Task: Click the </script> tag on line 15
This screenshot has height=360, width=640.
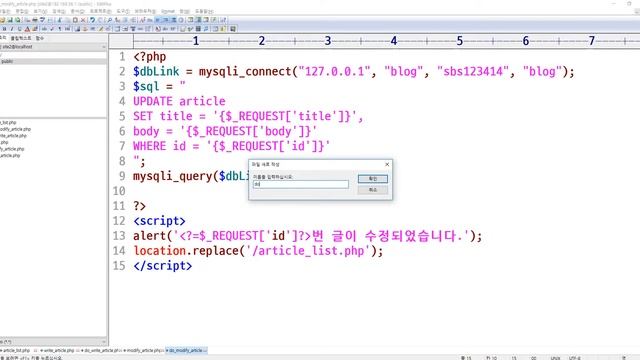Action: 162,266
